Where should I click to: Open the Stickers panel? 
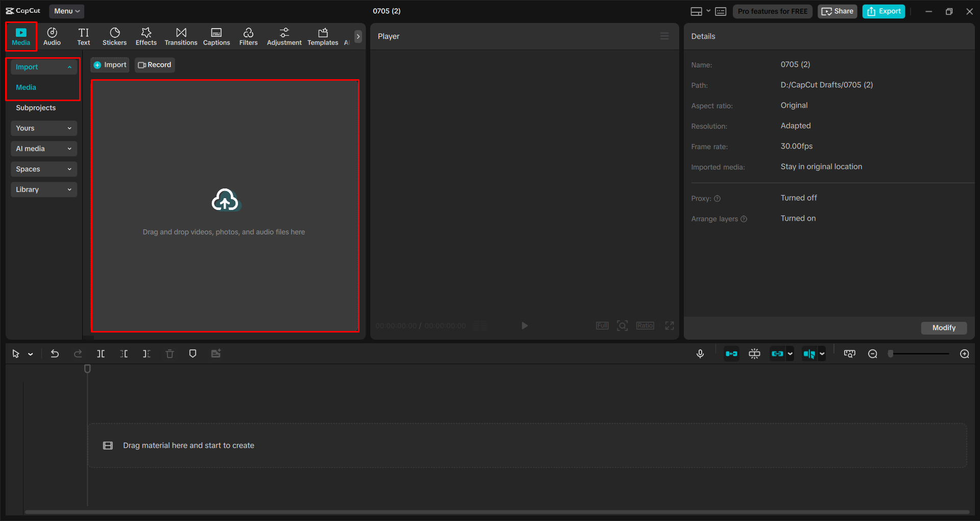click(x=114, y=36)
